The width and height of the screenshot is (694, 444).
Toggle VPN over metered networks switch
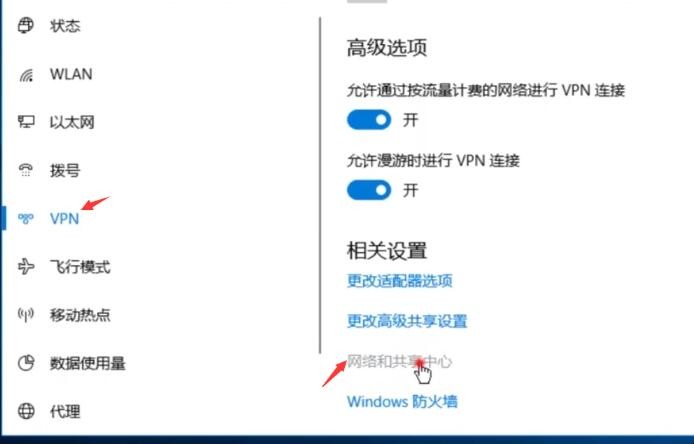[x=369, y=120]
